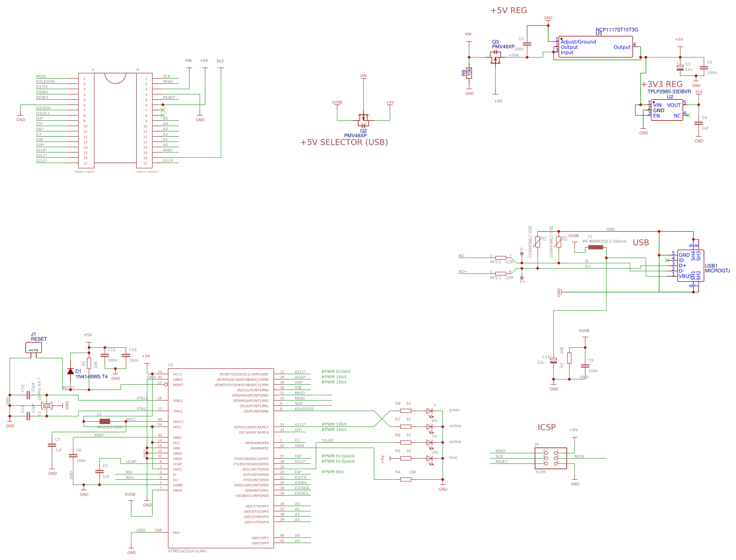
Task: Select the RP3.1 22R resistor symbol
Action: point(501,273)
